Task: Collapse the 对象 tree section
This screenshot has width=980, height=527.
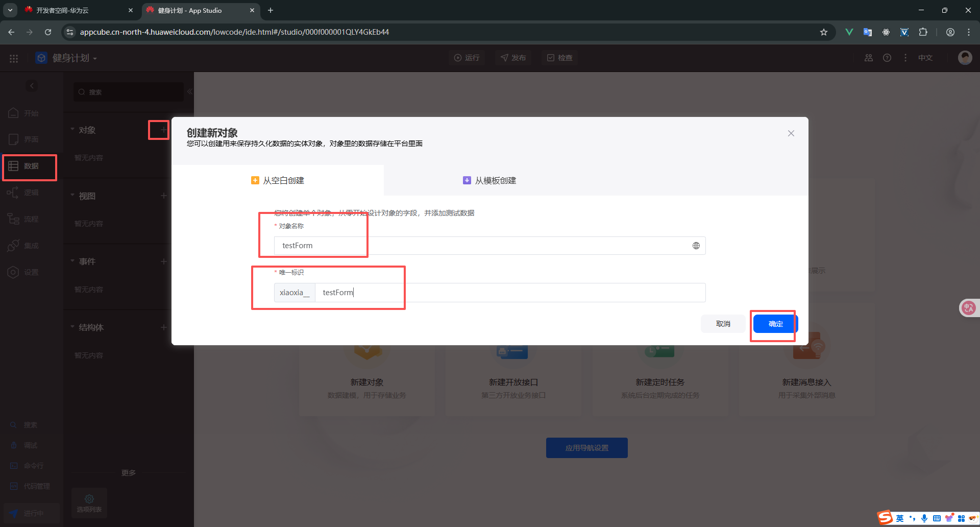Action: [72, 130]
